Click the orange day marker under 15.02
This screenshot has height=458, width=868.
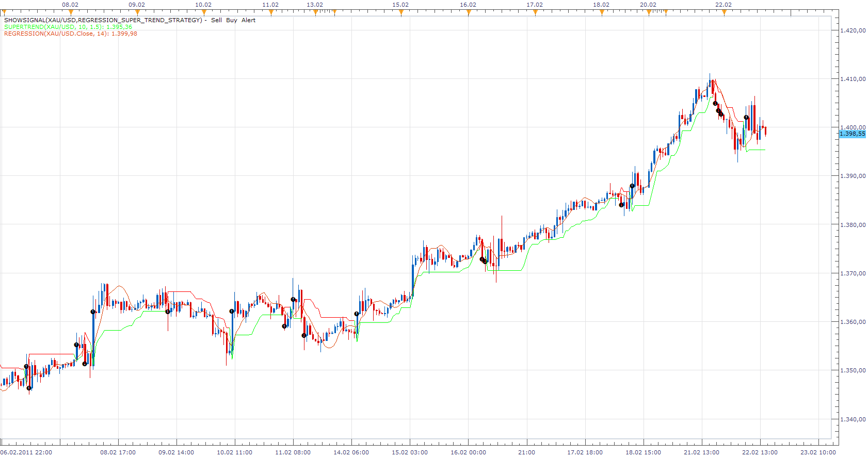[401, 12]
